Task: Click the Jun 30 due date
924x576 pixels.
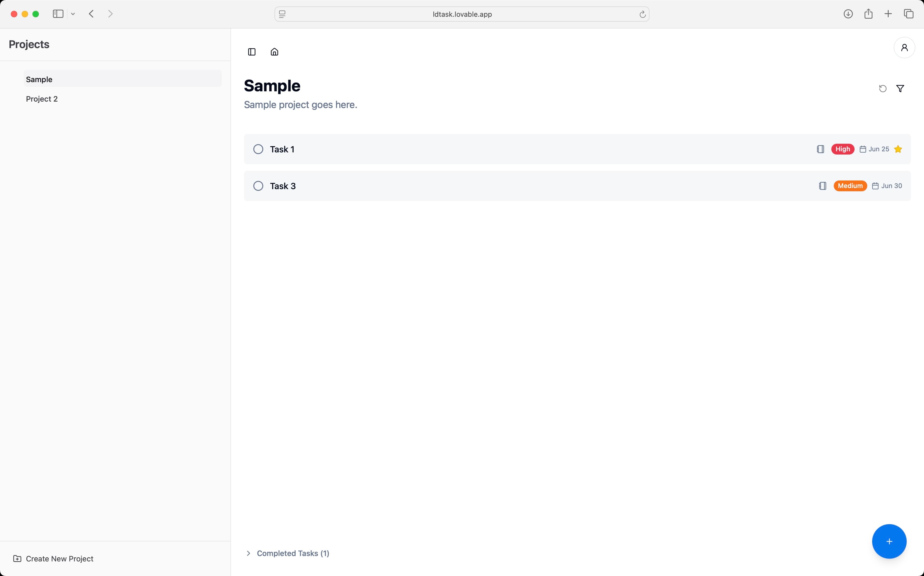Action: (891, 186)
